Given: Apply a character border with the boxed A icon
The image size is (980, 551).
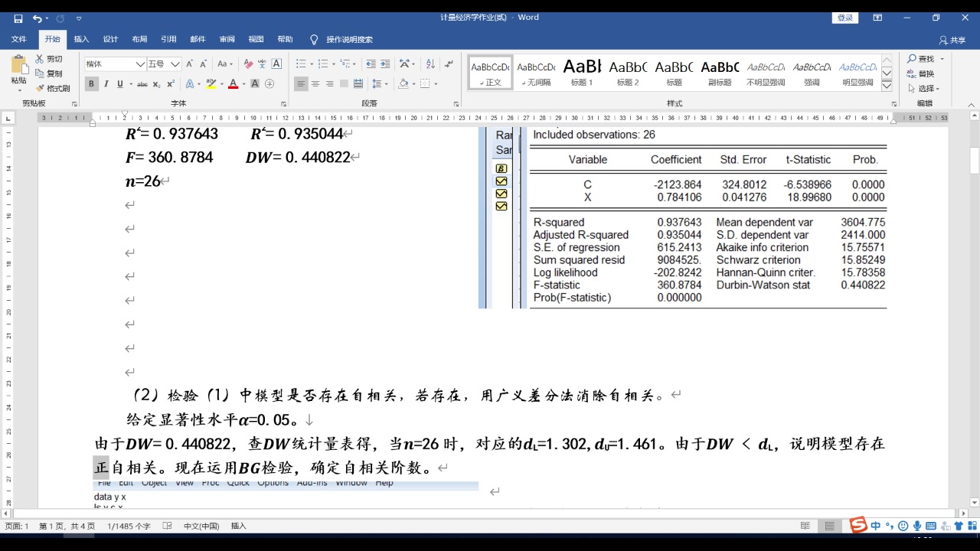Looking at the screenshot, I should (x=277, y=64).
